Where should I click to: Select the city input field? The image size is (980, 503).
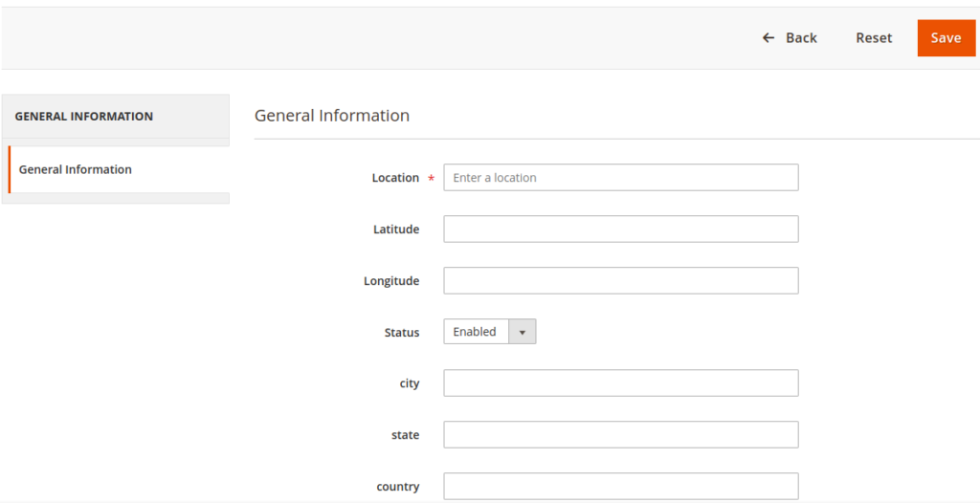tap(620, 383)
